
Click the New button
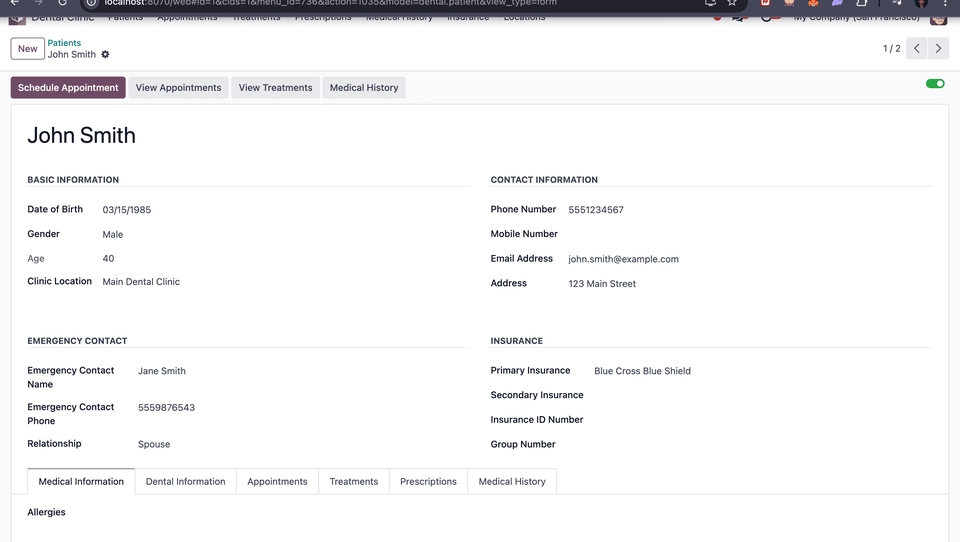28,48
